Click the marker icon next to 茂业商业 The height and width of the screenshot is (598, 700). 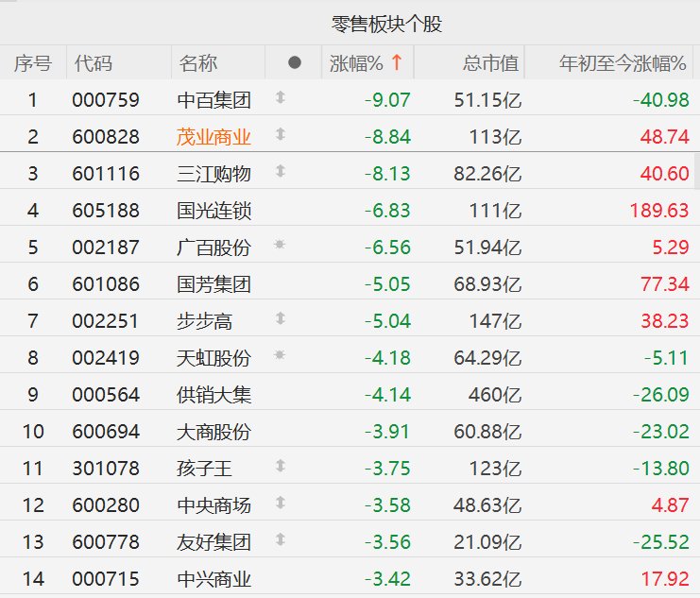click(x=281, y=134)
